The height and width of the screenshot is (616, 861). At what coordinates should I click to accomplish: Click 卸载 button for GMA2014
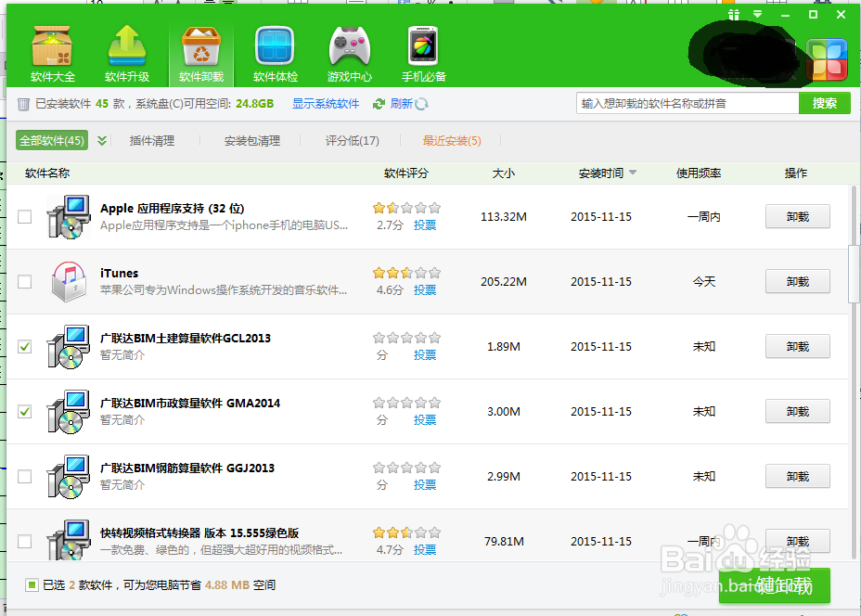pyautogui.click(x=797, y=411)
